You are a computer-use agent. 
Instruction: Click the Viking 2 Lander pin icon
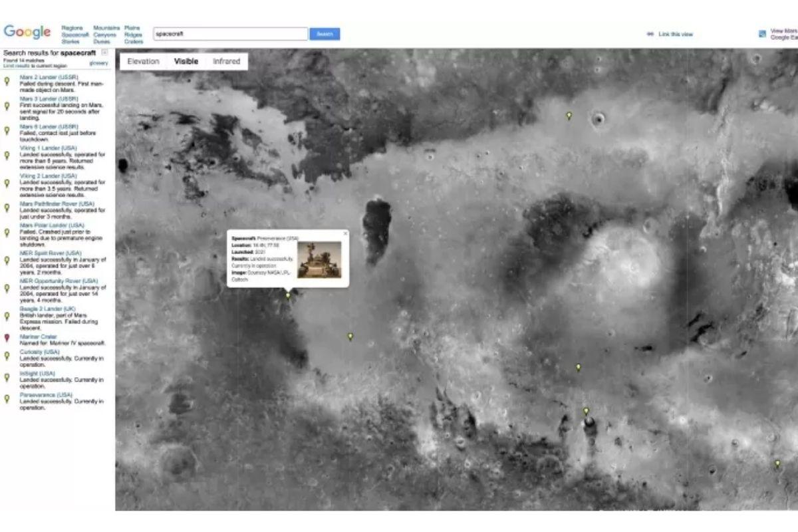pyautogui.click(x=7, y=183)
